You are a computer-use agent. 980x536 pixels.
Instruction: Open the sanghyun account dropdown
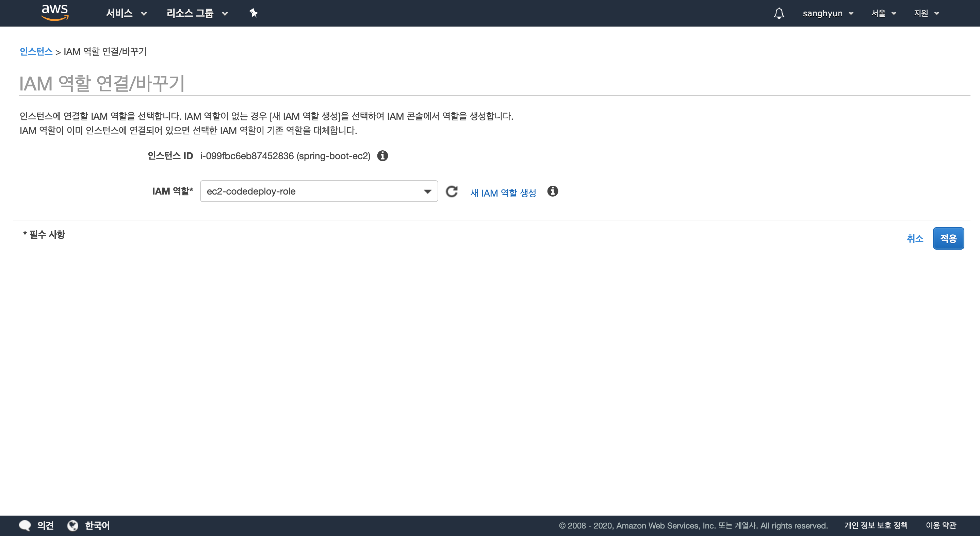[x=828, y=13]
